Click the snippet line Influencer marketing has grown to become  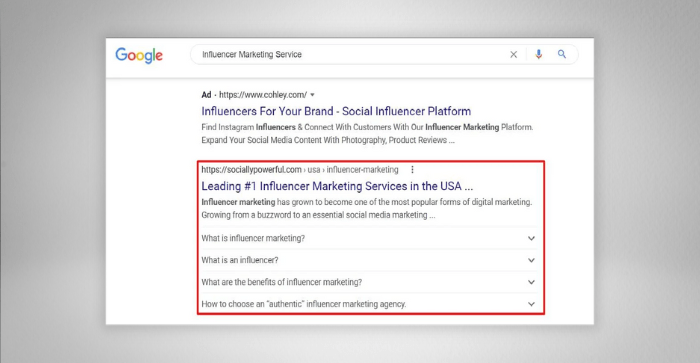[x=367, y=202]
